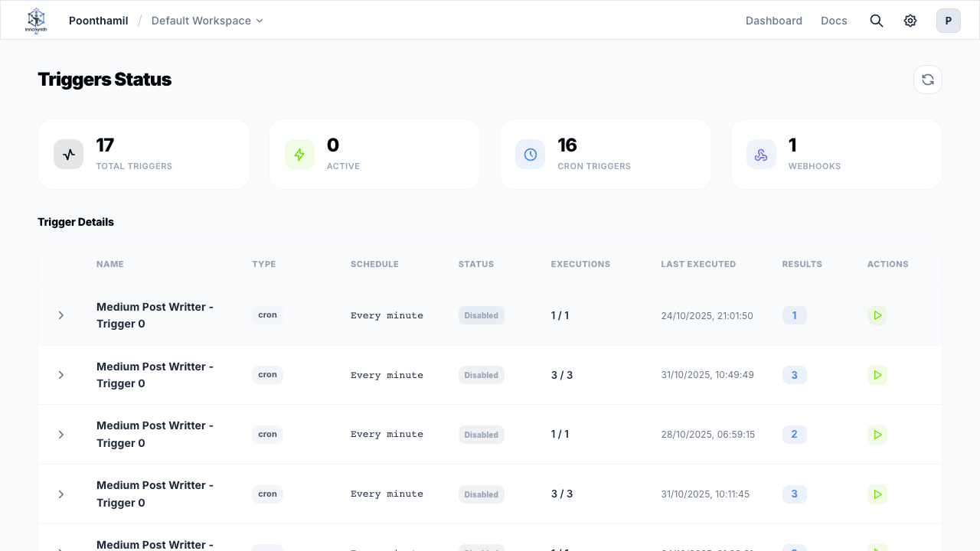The height and width of the screenshot is (551, 980).
Task: Open the Docs link
Action: 834,21
